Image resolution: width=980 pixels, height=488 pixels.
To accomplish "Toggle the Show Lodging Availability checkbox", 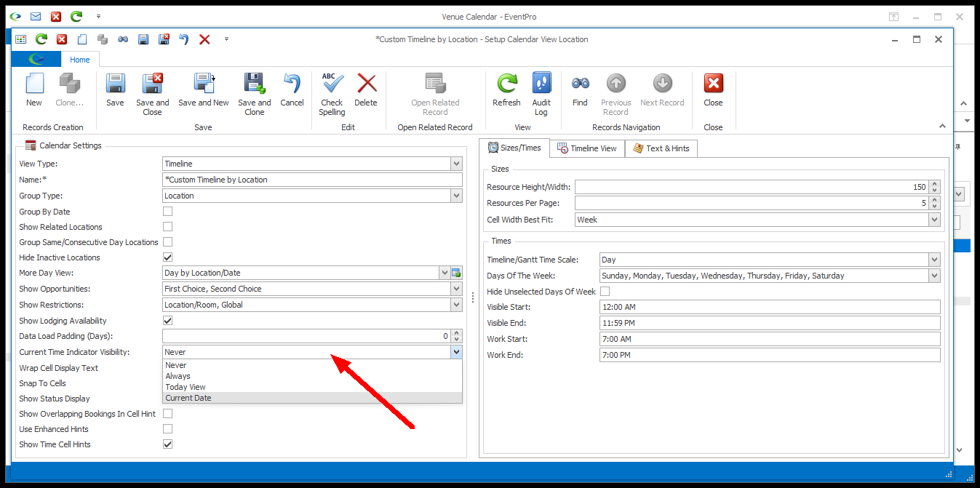I will pyautogui.click(x=168, y=321).
